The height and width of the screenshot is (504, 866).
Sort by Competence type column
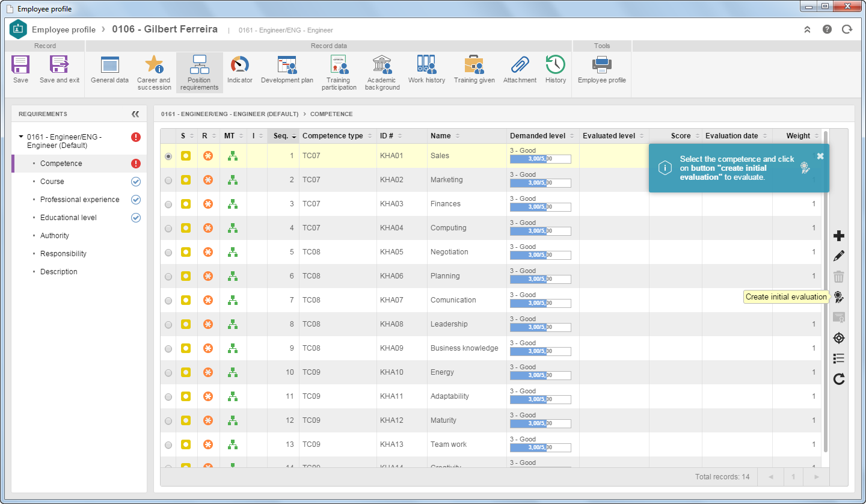point(338,136)
